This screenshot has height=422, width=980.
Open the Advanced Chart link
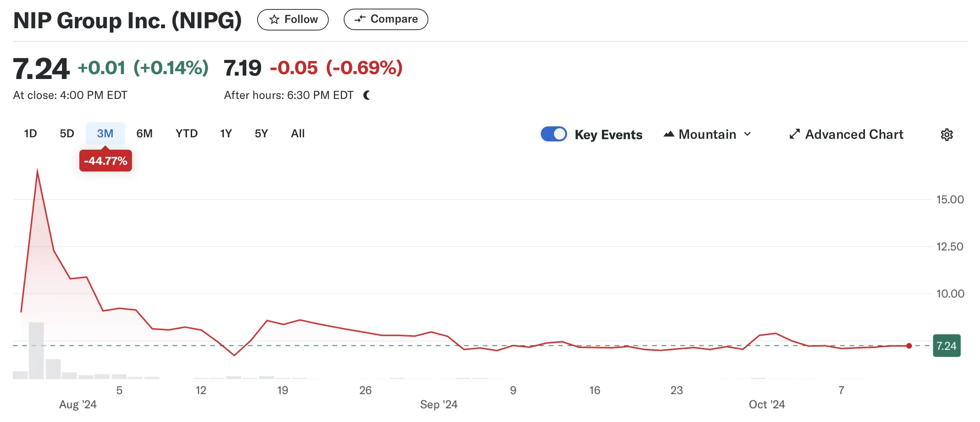pyautogui.click(x=846, y=134)
